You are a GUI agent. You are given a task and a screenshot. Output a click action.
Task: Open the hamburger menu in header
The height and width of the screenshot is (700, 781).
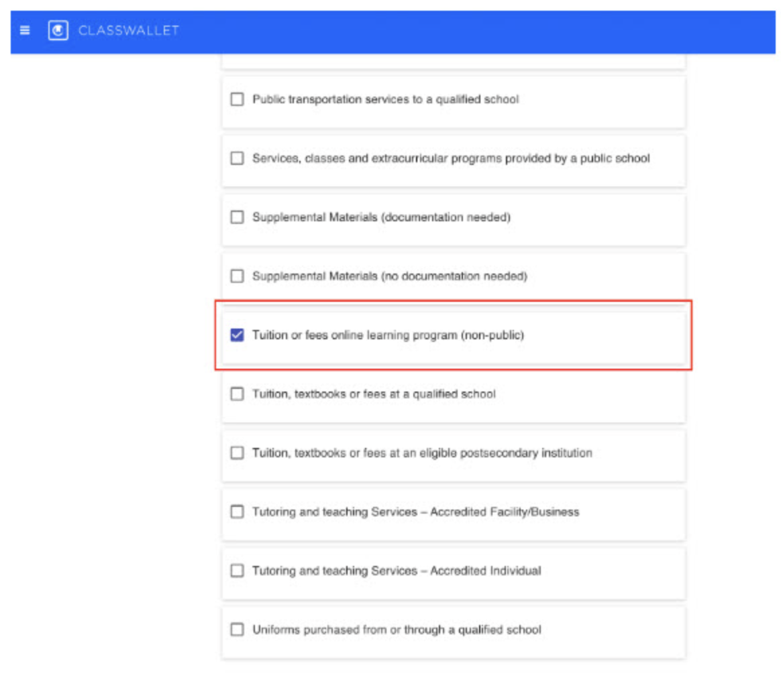coord(25,30)
